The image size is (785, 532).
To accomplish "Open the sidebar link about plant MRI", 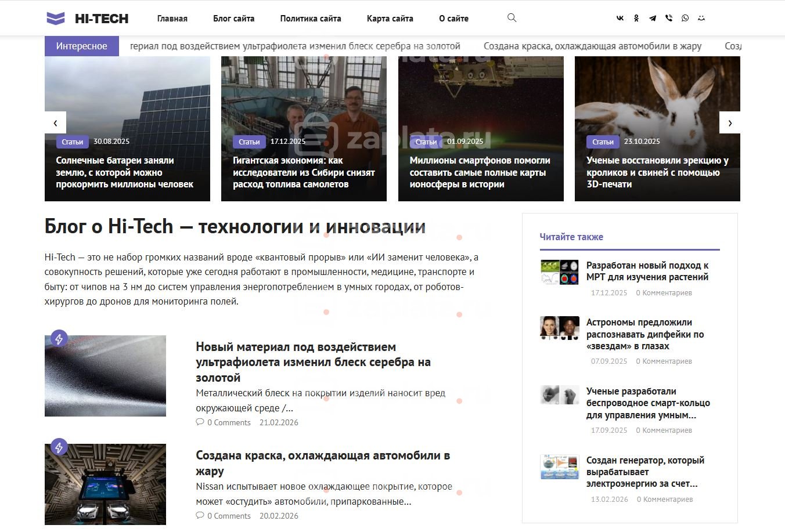I will tap(647, 272).
